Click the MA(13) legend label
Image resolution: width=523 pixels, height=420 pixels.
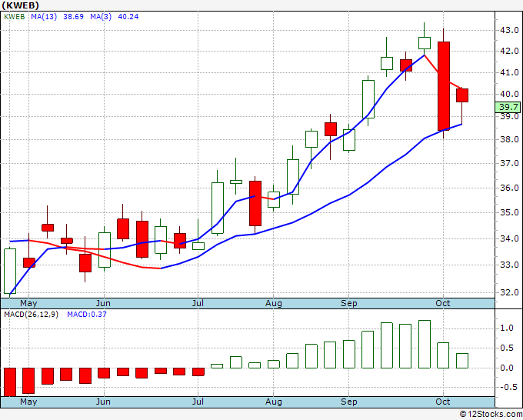tap(44, 17)
